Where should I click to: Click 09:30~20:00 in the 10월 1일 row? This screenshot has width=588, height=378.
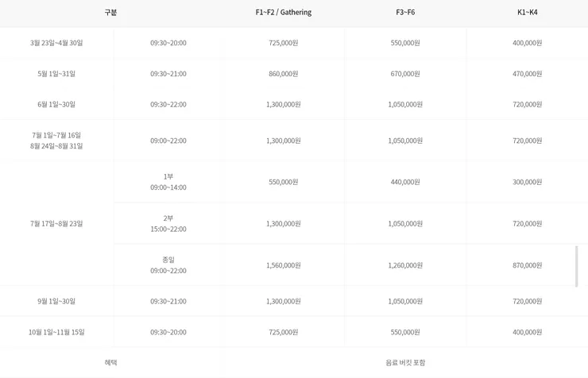coord(168,332)
